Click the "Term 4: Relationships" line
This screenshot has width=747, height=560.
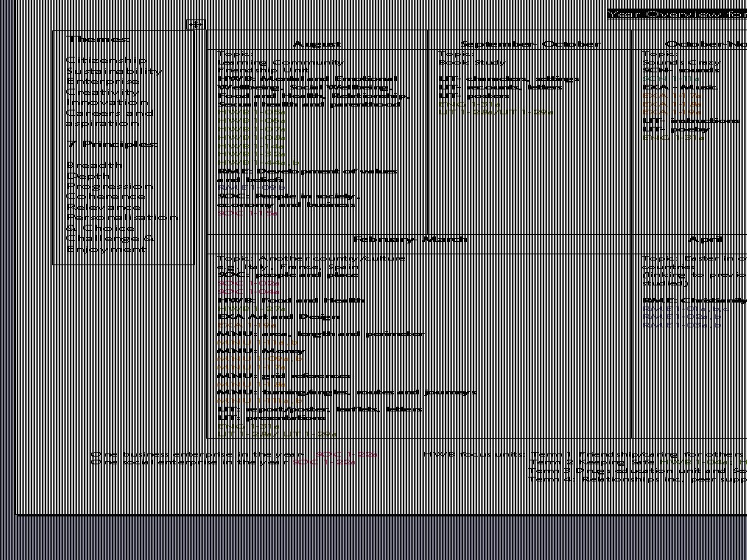coord(638,478)
